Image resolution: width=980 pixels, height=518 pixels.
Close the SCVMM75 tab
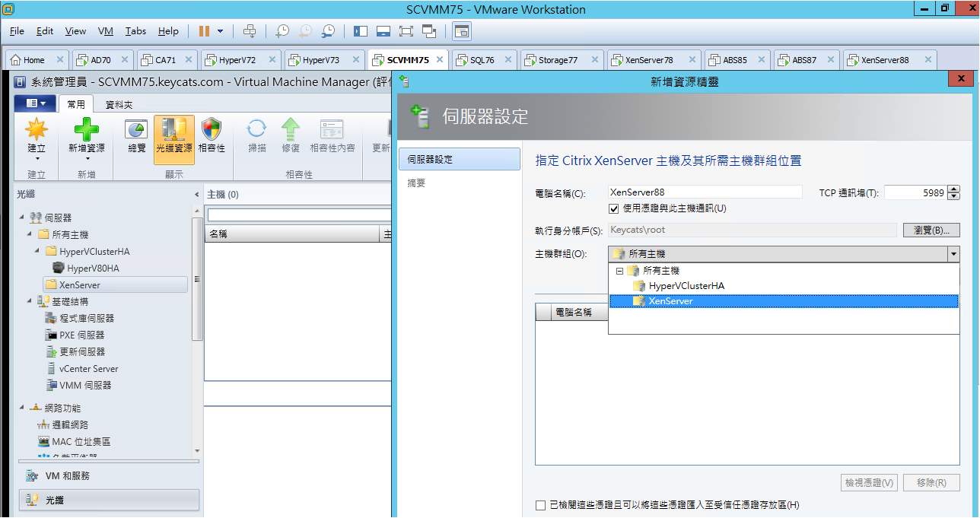440,60
